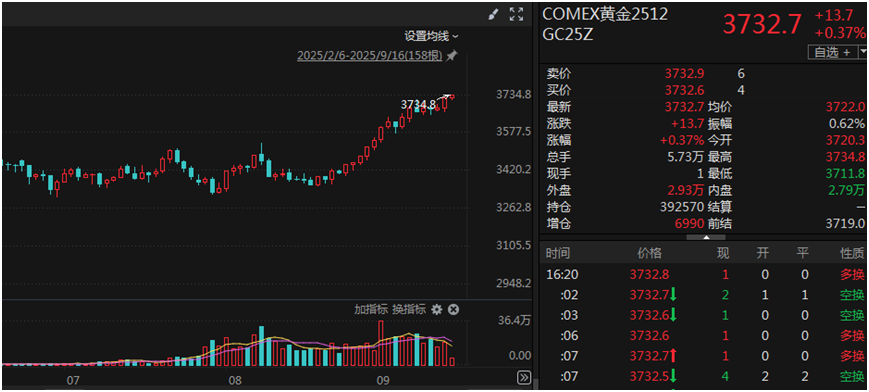This screenshot has width=869, height=392.
Task: Collapse quote details with up triangle
Action: click(x=706, y=237)
